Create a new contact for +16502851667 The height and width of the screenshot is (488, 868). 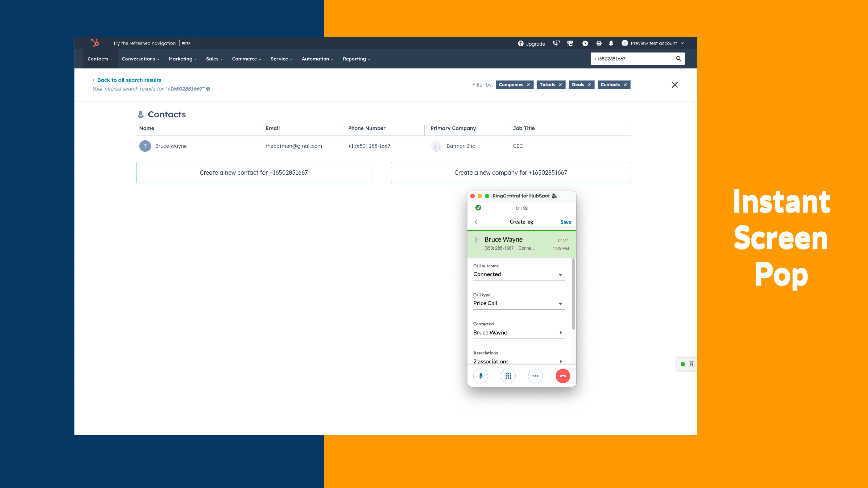point(254,172)
